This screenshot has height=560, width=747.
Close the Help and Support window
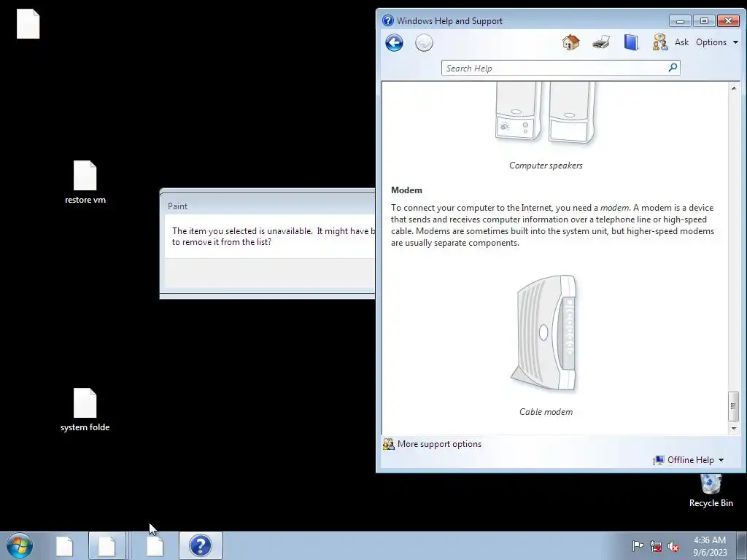pos(728,21)
